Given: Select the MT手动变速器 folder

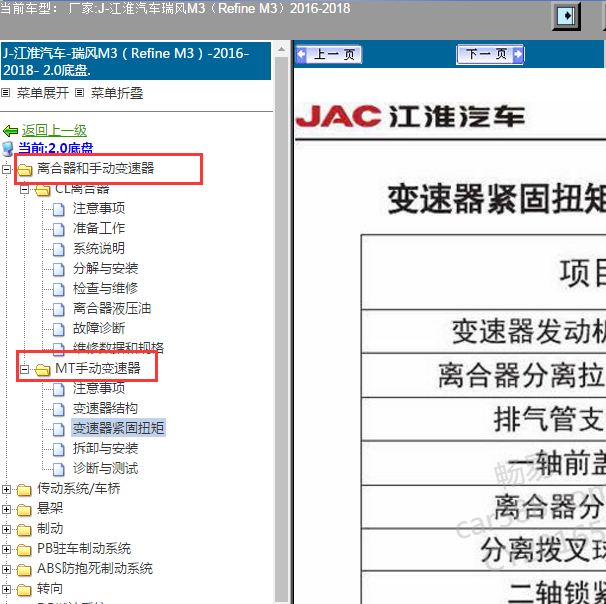Looking at the screenshot, I should (98, 368).
